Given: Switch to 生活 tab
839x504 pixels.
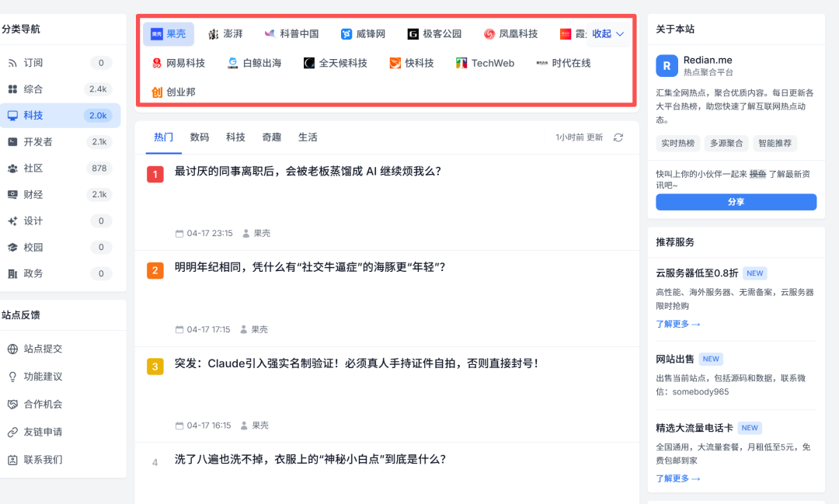Looking at the screenshot, I should point(308,137).
